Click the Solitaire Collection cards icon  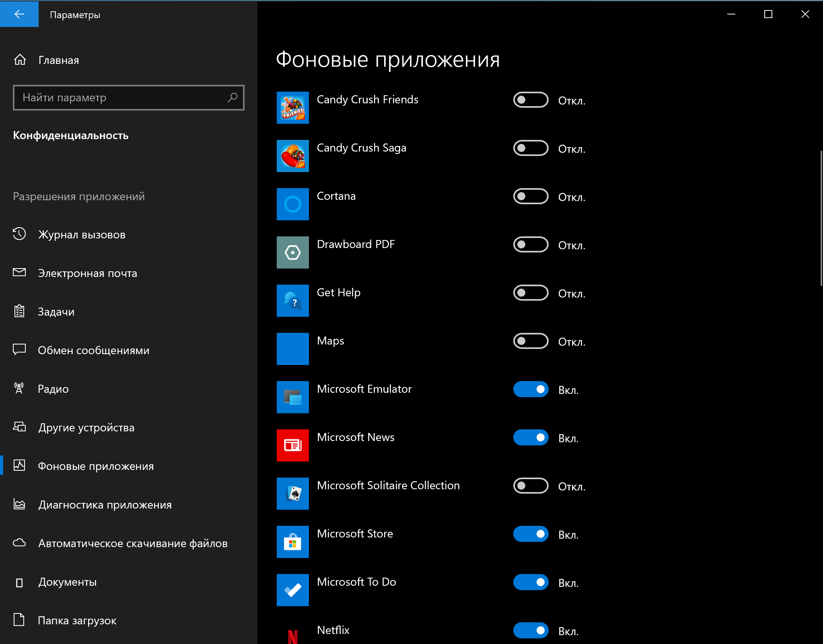[x=293, y=494]
